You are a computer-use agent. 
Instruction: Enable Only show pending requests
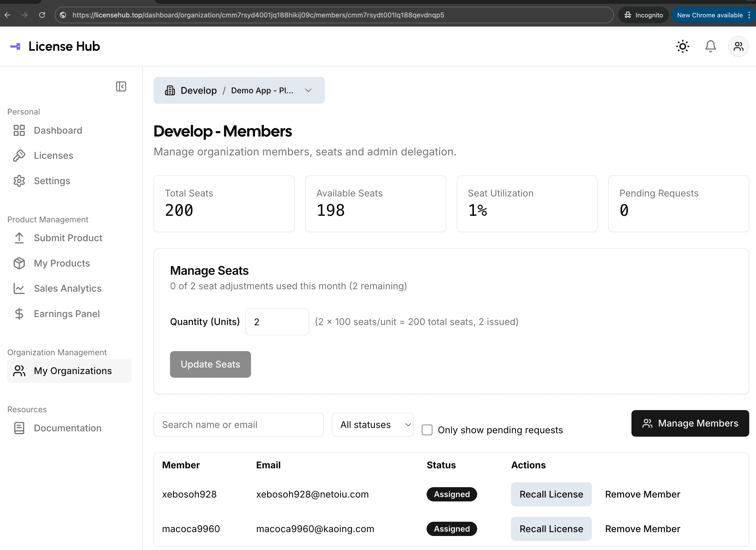pyautogui.click(x=427, y=430)
